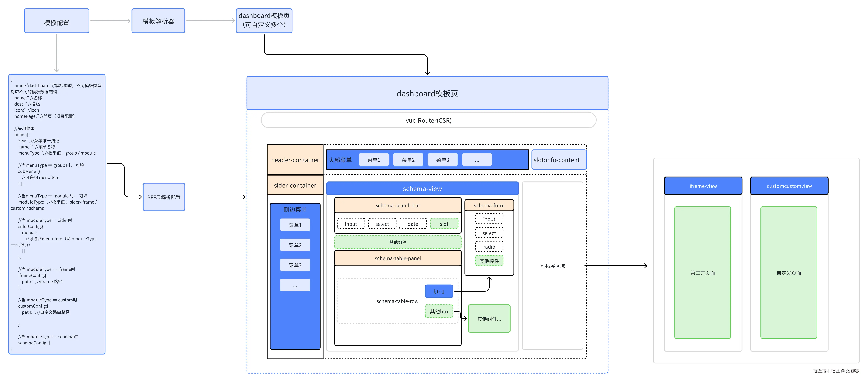The width and height of the screenshot is (868, 382).
Task: Click the 模板解析器 box
Action: coord(158,21)
